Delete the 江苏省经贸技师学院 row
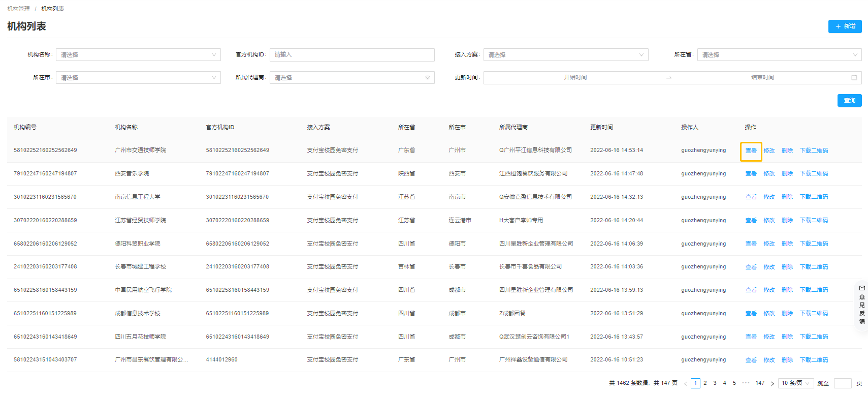This screenshot has width=868, height=394. [x=787, y=221]
